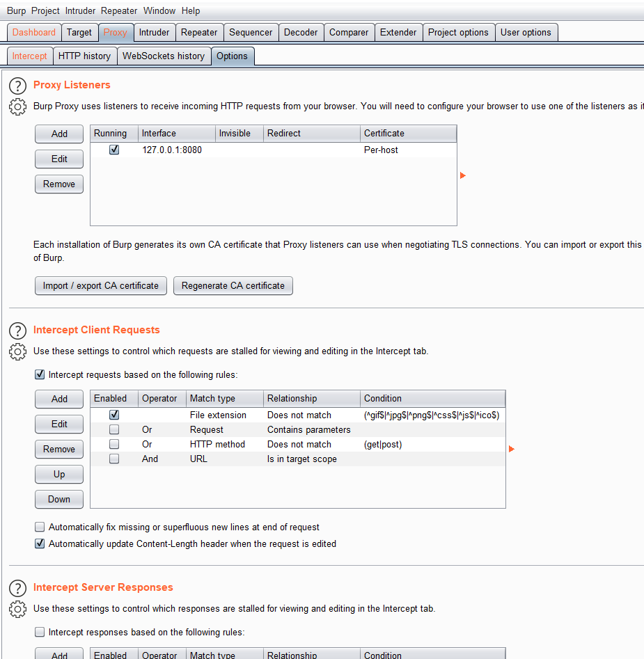Screen dimensions: 644x659
Task: Edit the selected proxy listener
Action: [x=59, y=159]
